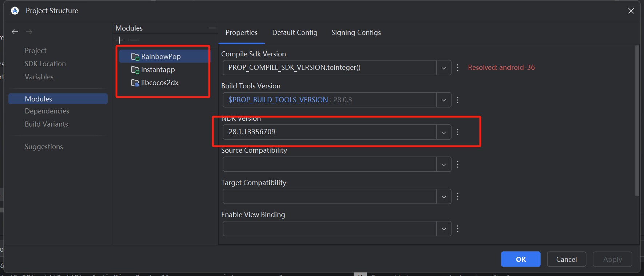Expand the Enable View Binding dropdown

pos(444,229)
